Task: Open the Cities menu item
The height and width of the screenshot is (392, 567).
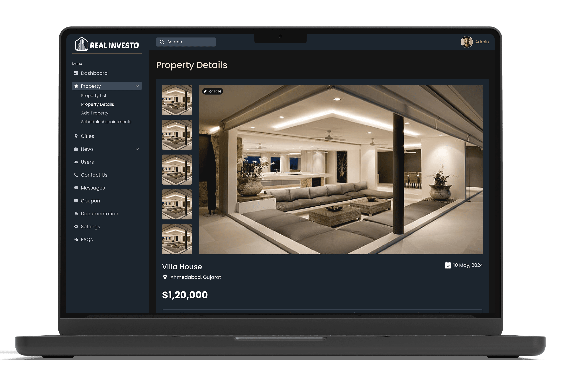Action: tap(87, 136)
